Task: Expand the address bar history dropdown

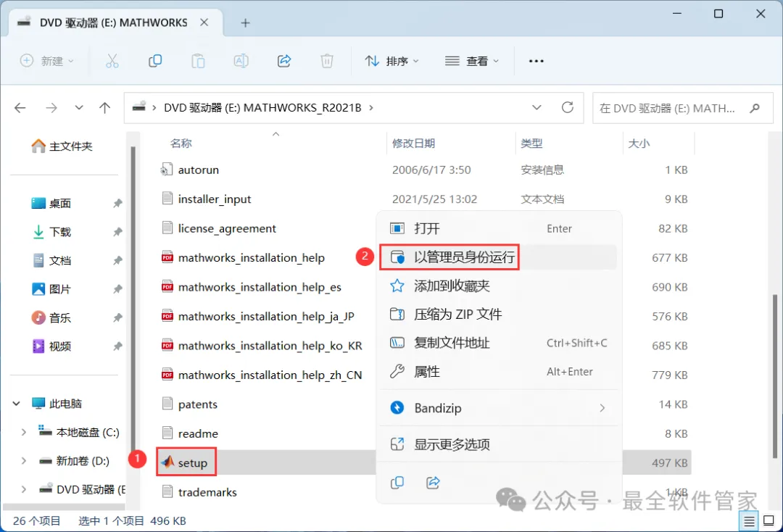Action: 536,107
